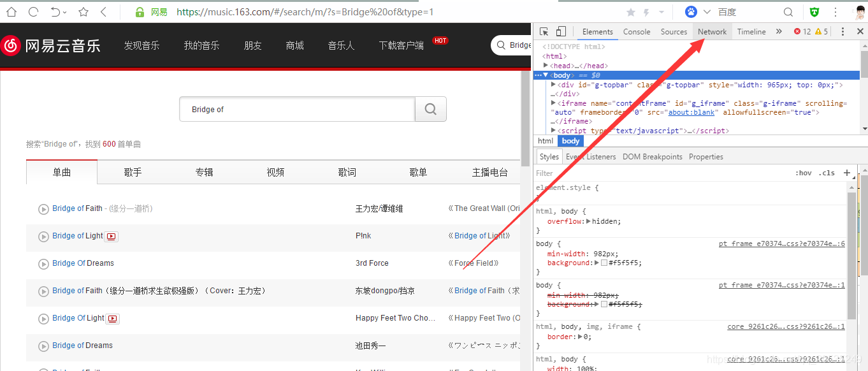
Task: Expand the iframe contentFrame node
Action: click(554, 103)
